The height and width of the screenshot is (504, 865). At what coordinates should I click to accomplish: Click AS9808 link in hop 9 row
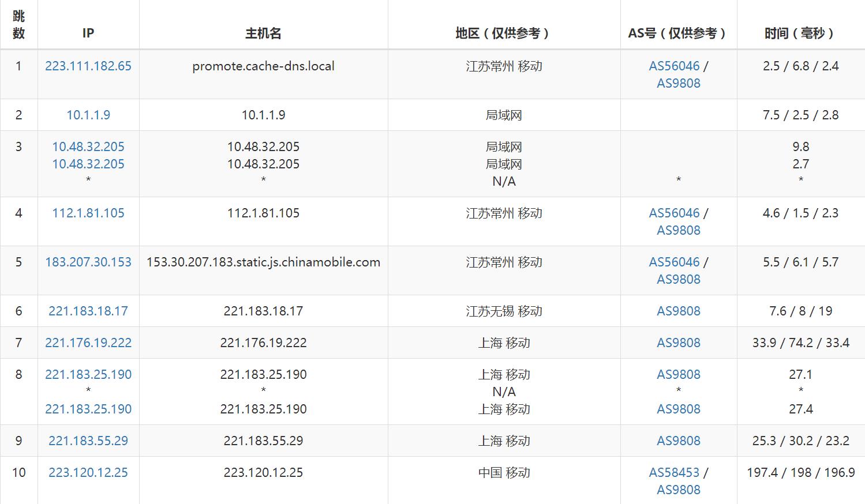click(x=679, y=441)
